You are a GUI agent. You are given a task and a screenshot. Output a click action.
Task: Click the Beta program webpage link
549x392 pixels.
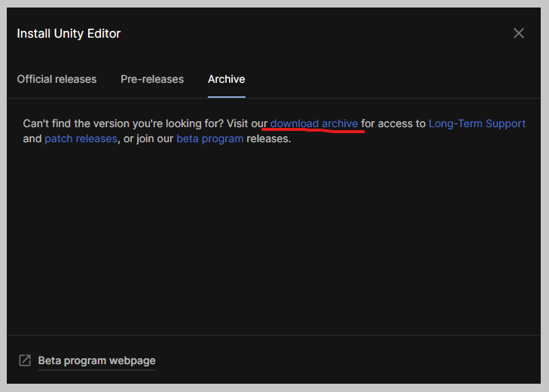point(96,360)
